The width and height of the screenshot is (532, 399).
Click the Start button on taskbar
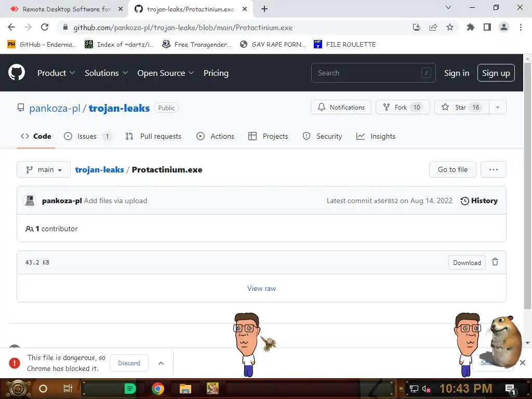pyautogui.click(x=17, y=389)
